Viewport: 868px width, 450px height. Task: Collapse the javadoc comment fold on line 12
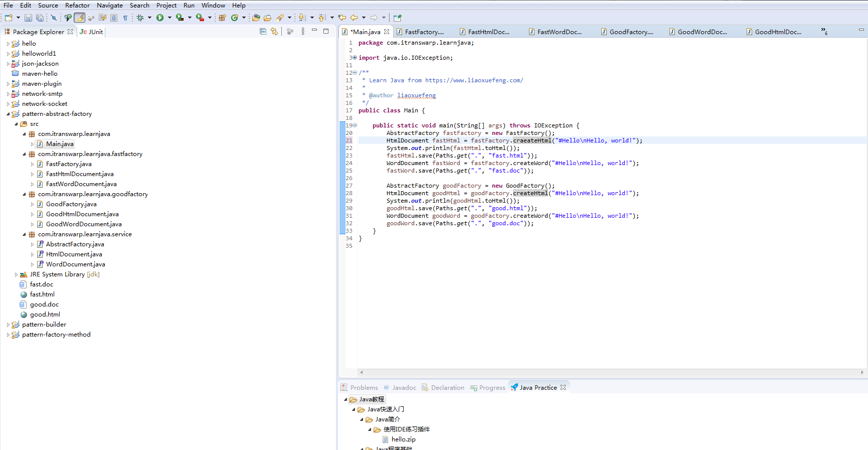tap(355, 73)
